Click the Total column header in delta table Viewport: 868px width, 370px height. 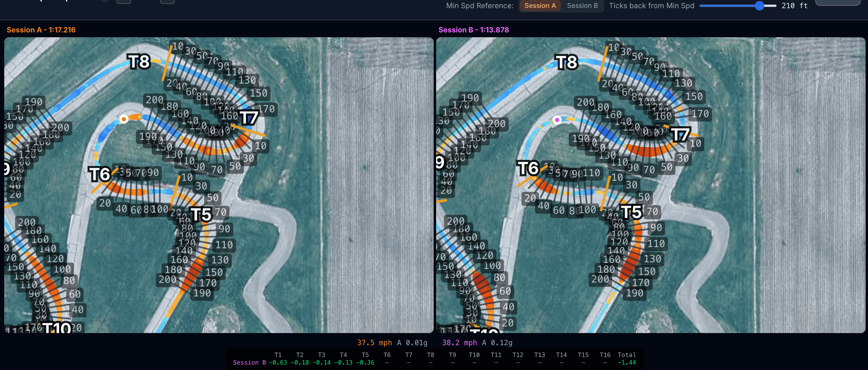click(x=627, y=355)
